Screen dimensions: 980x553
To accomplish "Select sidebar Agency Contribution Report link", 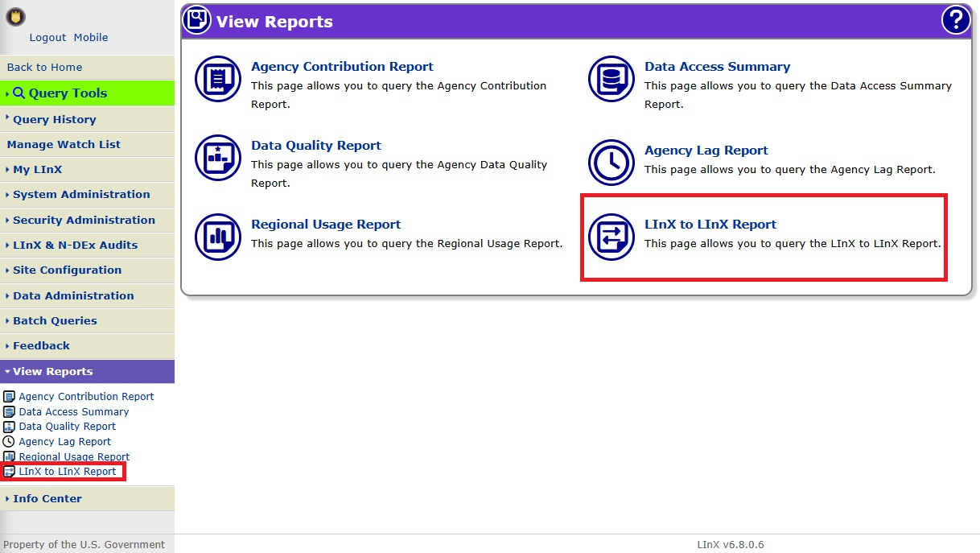I will click(86, 397).
